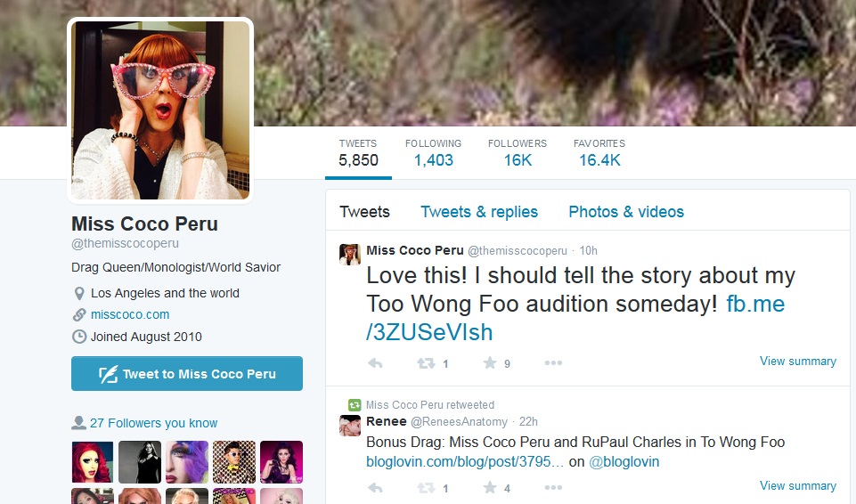View summary of the audition tweet

pyautogui.click(x=797, y=362)
